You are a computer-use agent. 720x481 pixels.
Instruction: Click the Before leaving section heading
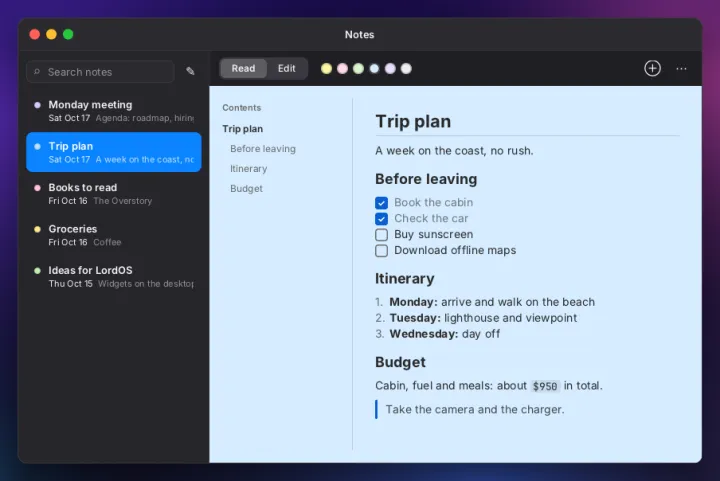(x=426, y=179)
